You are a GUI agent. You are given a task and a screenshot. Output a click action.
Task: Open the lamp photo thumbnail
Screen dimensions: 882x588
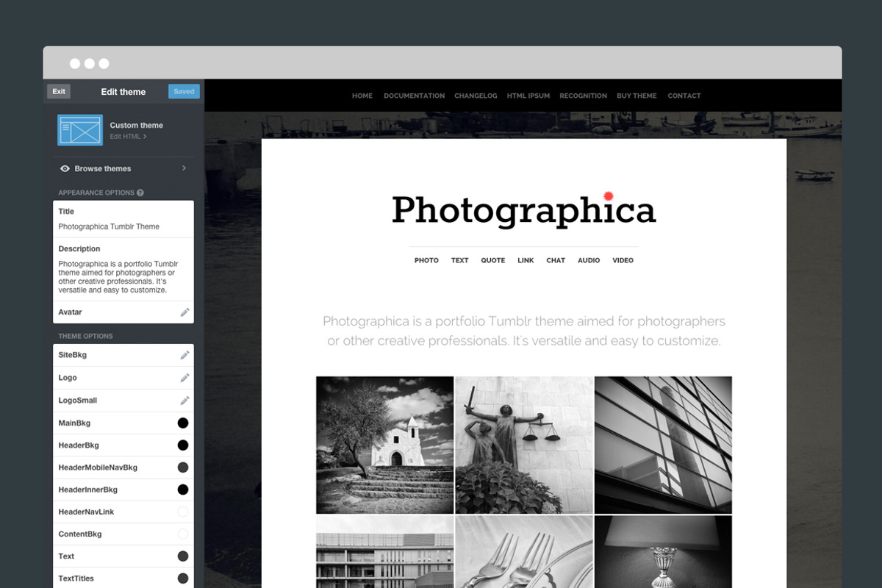click(x=663, y=552)
